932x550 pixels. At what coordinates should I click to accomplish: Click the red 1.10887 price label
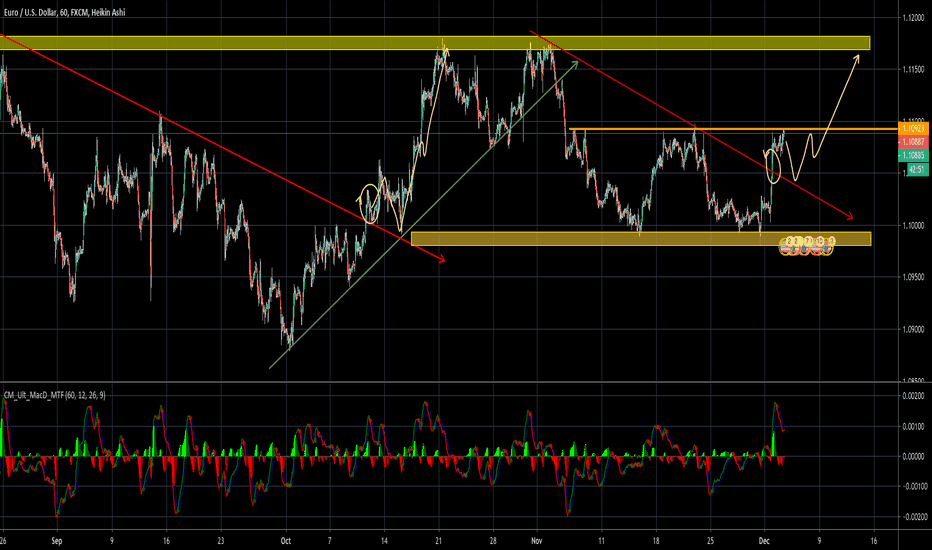[x=910, y=142]
